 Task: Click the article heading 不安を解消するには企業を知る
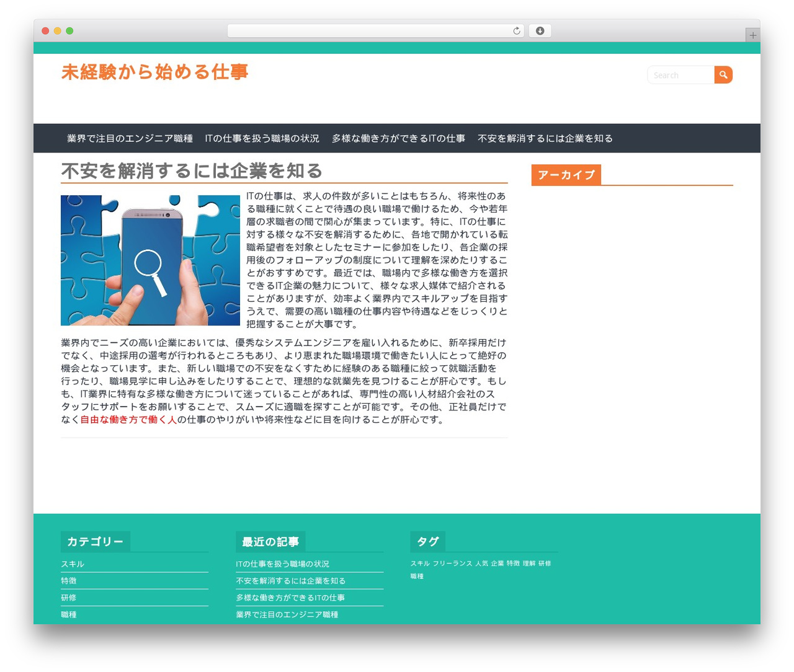[x=192, y=170]
